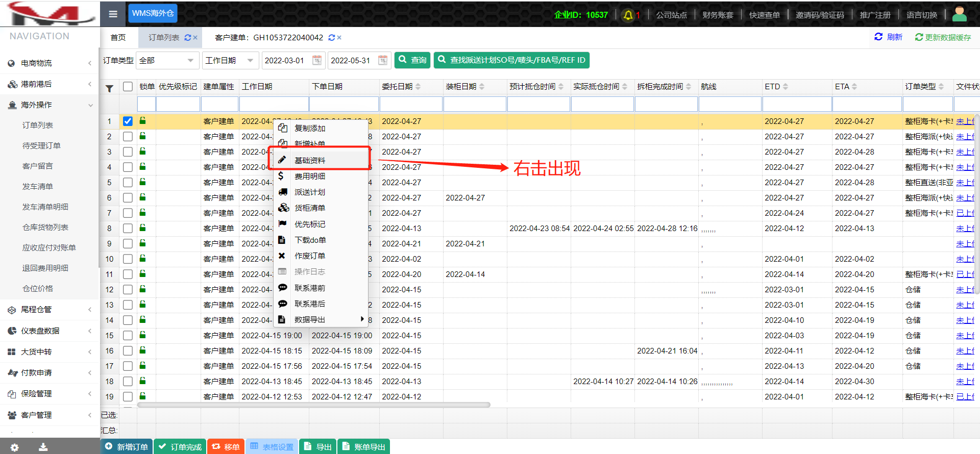Sort by ETD column sort icon
The height and width of the screenshot is (454, 980).
tap(786, 87)
